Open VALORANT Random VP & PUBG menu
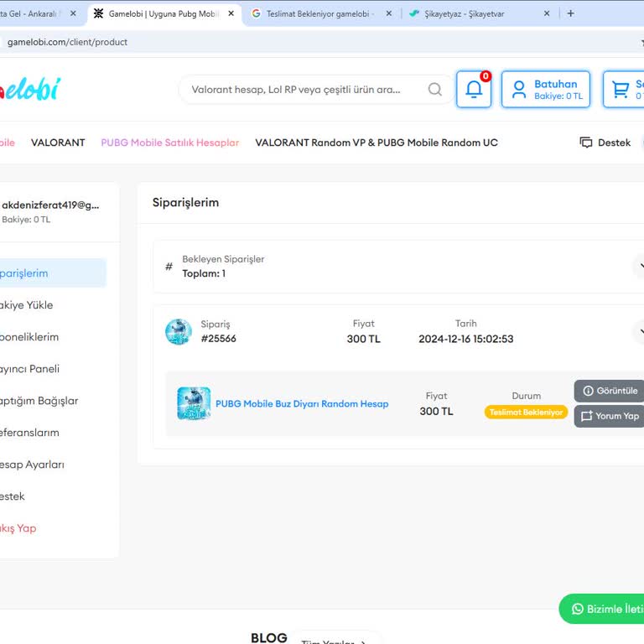The image size is (644, 644). [377, 143]
